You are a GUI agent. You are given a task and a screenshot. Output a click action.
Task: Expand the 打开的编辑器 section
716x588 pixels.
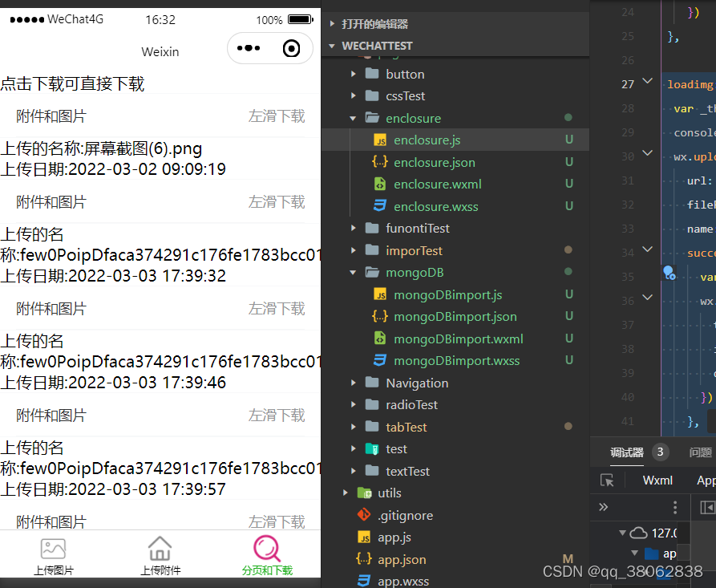click(x=332, y=24)
